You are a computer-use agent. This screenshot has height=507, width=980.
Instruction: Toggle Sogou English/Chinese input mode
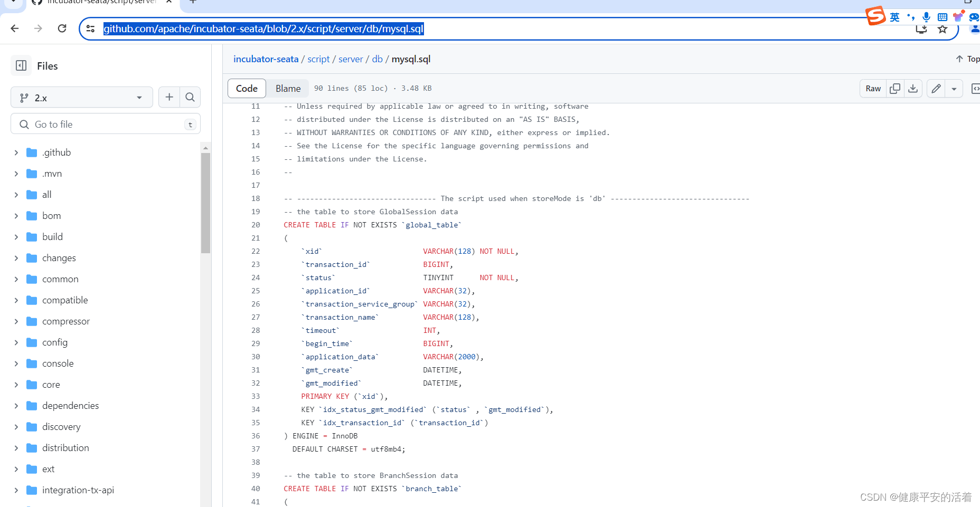[894, 16]
